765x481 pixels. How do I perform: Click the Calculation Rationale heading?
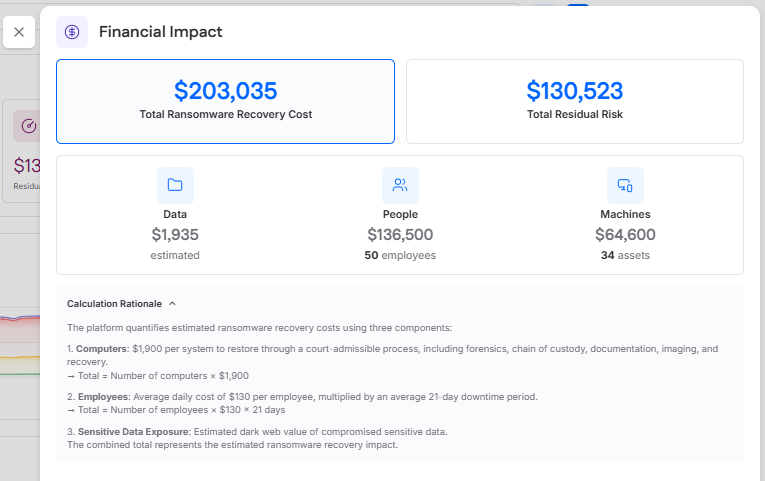(x=114, y=303)
